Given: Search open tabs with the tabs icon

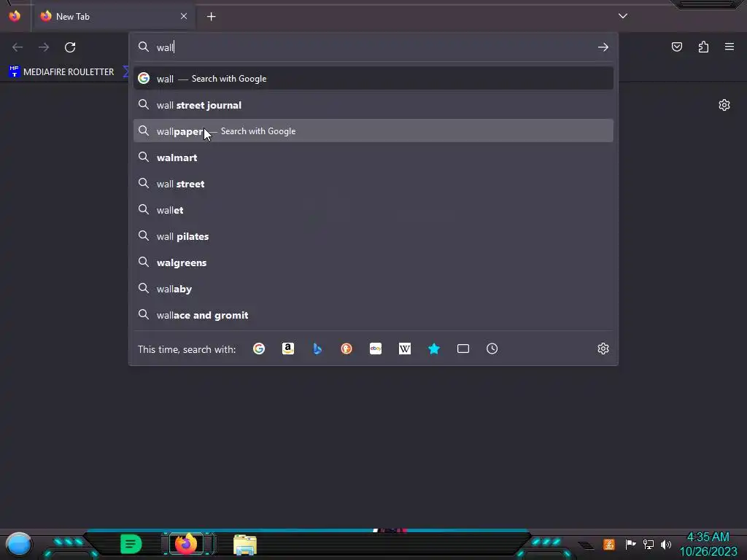Looking at the screenshot, I should [463, 349].
